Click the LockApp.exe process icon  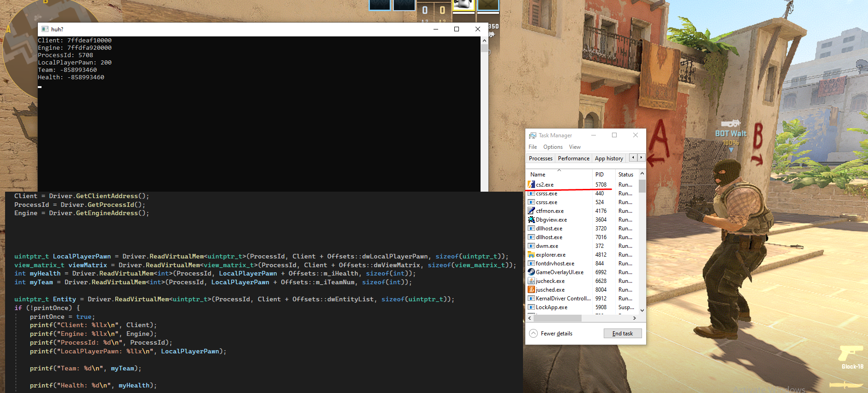click(x=531, y=307)
